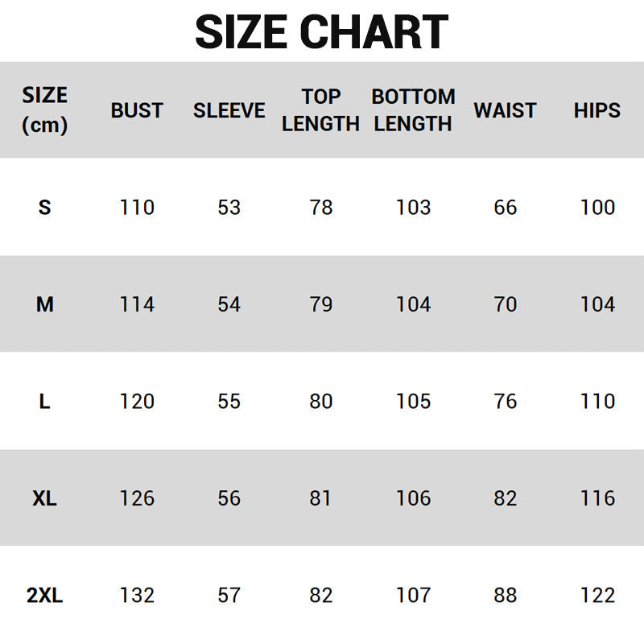Screen dimensions: 644x644
Task: Click hips value 122 for 2XL
Action: pyautogui.click(x=597, y=596)
